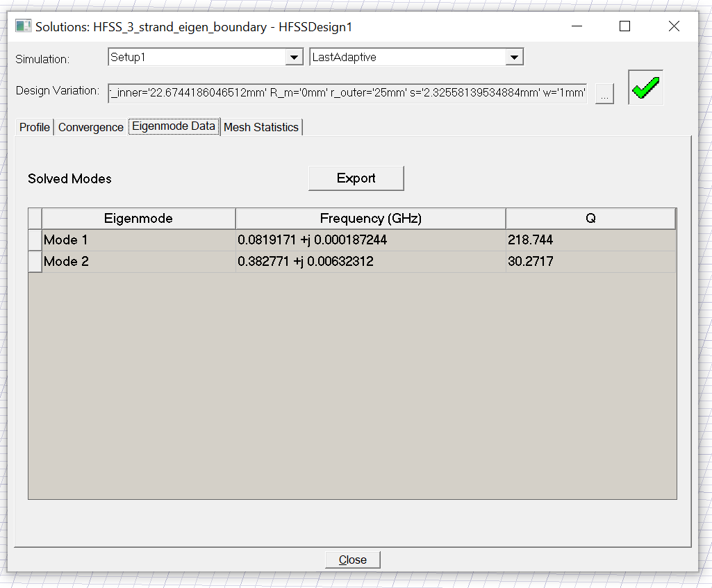712x588 pixels.
Task: Click the Design Variation text field
Action: 347,93
